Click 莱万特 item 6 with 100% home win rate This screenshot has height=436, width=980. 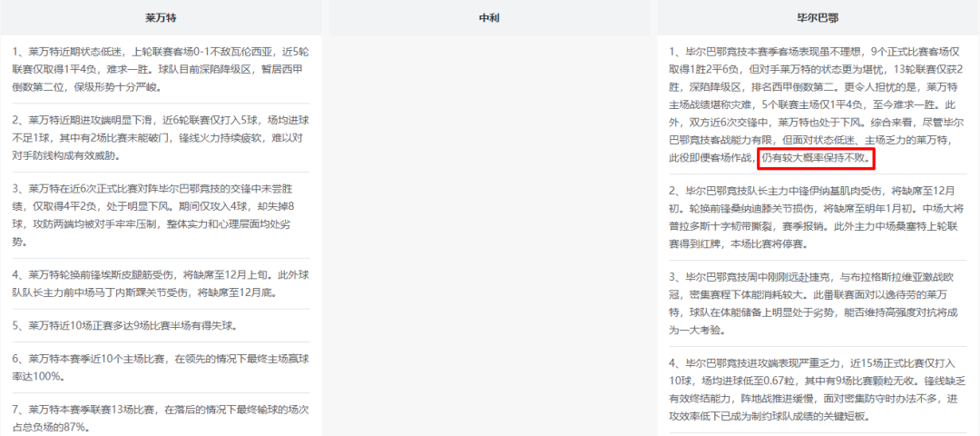[162, 367]
